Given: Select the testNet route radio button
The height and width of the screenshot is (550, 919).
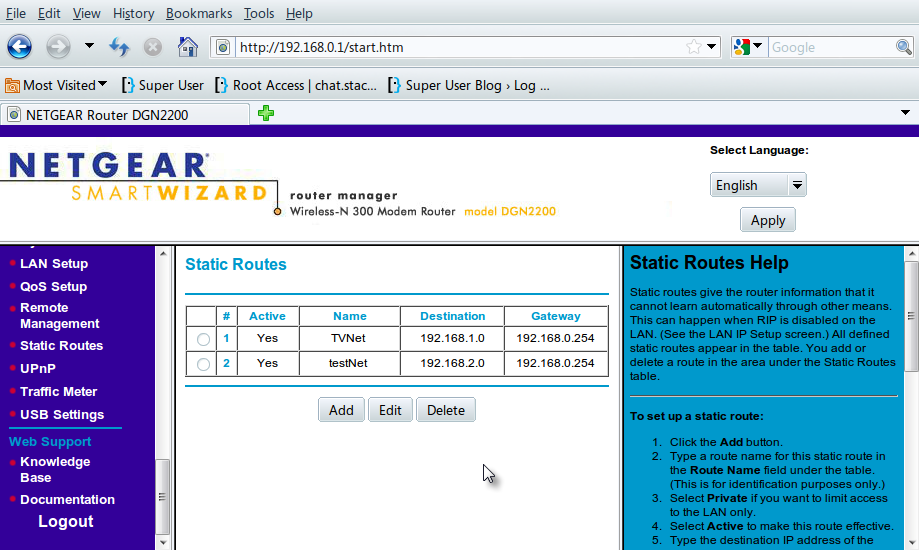Looking at the screenshot, I should tap(203, 364).
